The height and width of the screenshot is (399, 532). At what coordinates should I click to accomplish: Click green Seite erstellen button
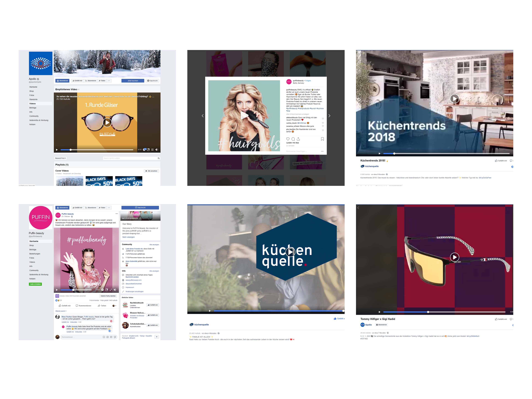tap(35, 284)
